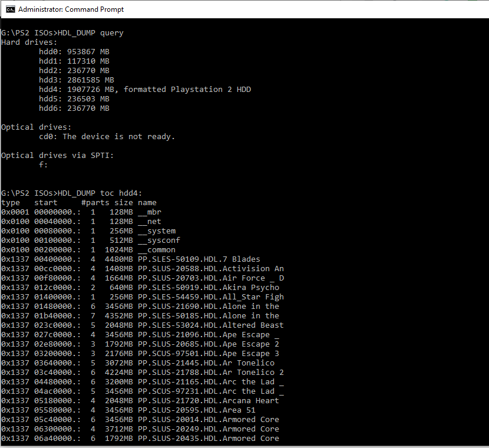
Task: Click the '__sysconf' partition row
Action: click(91, 241)
